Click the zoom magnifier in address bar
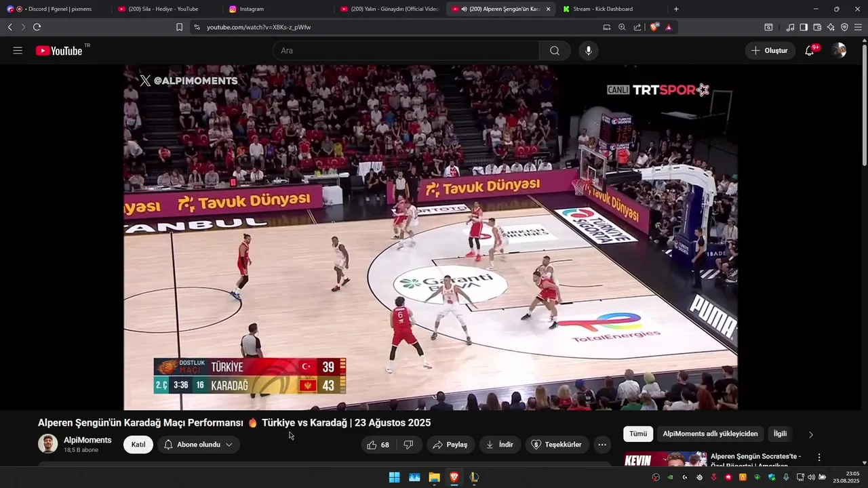Screen dimensions: 868x488 622,27
